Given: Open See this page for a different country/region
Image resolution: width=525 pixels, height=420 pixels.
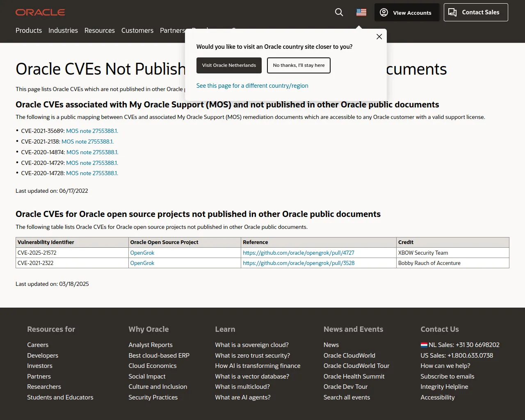Looking at the screenshot, I should (252, 86).
